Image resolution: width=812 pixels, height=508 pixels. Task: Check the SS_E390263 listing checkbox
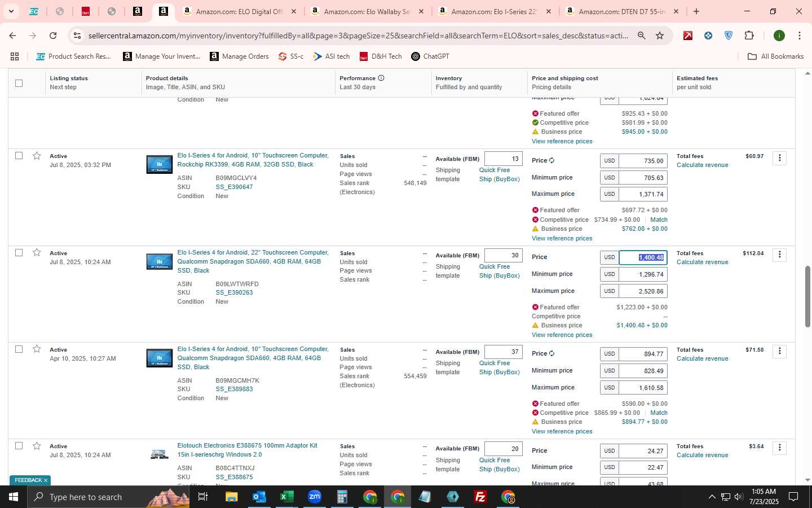pos(19,252)
